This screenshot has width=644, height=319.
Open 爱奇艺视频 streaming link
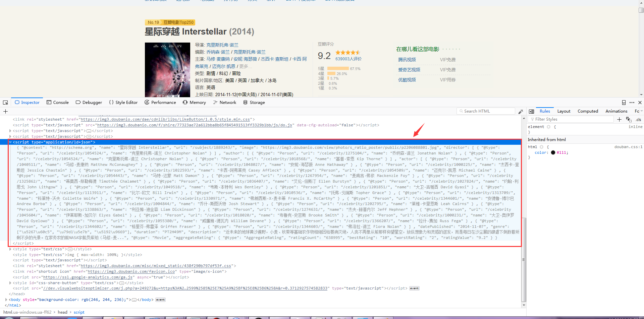tap(409, 70)
